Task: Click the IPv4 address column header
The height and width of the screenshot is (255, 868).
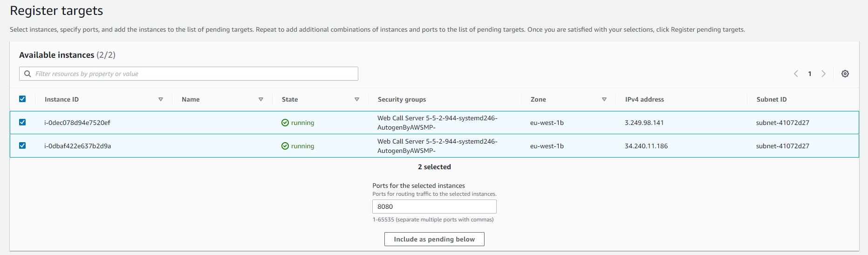Action: (x=644, y=99)
